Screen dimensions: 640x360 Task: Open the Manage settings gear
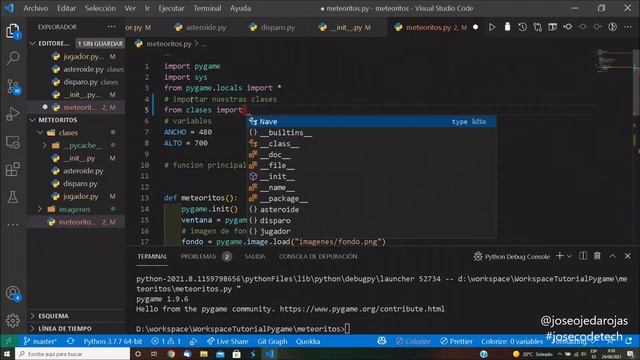click(13, 320)
